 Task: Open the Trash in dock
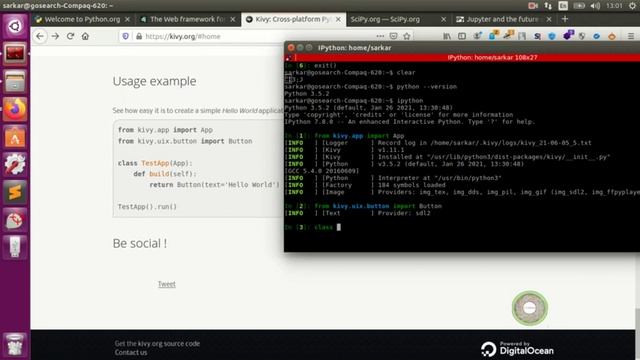[x=15, y=345]
